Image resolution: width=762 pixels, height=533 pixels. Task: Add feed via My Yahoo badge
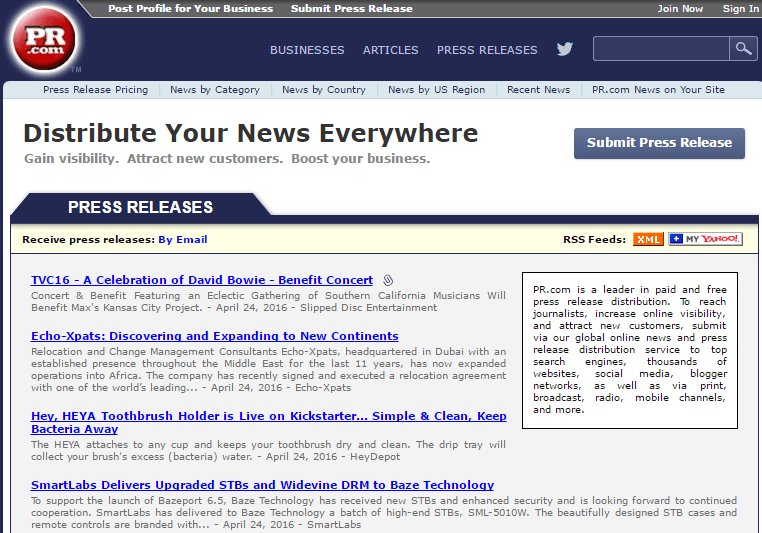(x=705, y=239)
